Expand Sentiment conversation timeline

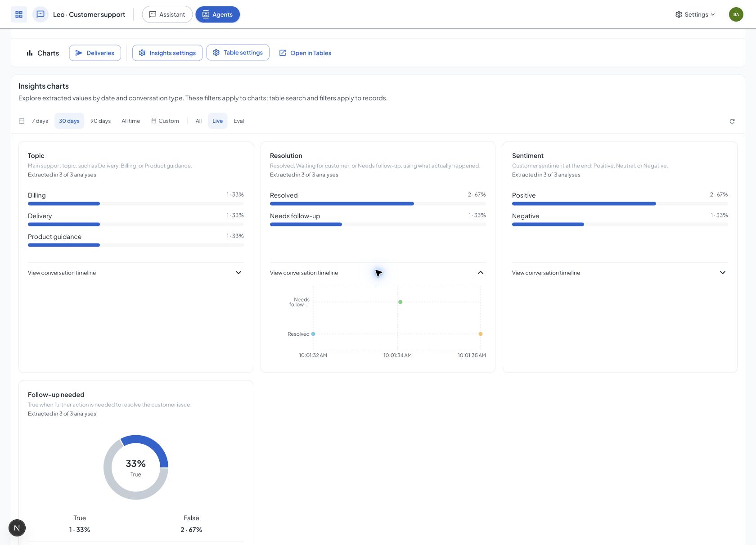[x=620, y=273]
